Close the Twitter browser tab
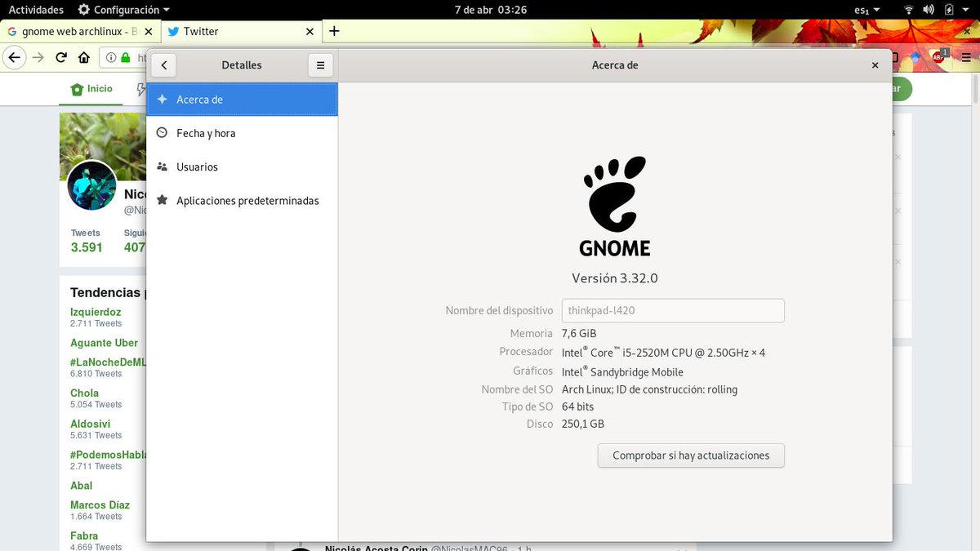980x551 pixels. [x=310, y=31]
